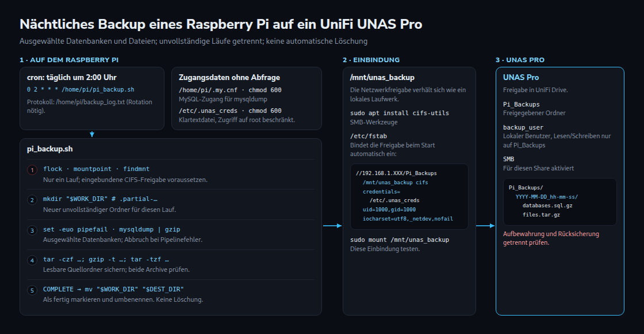Click the folder pattern "YYYY-MM-DD_hh-mm-ss/"
644x334 pixels.
[547, 196]
